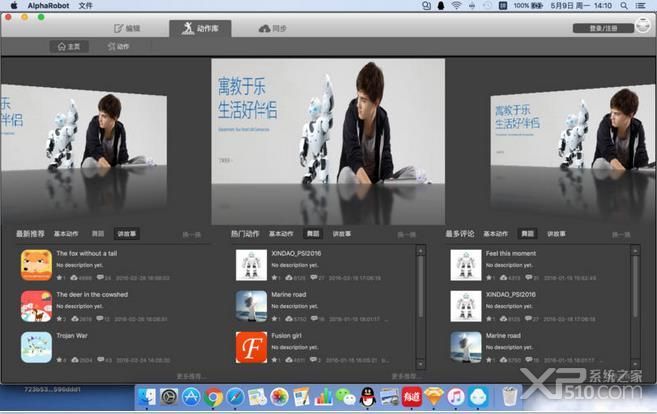The image size is (657, 414).
Task: Select 舞蹈 filter under 最多评论
Action: (x=528, y=234)
